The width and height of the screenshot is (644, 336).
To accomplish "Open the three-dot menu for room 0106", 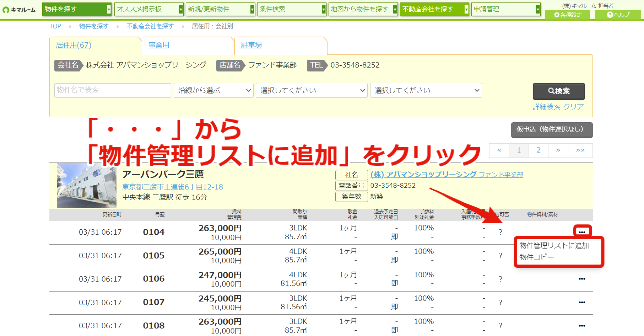I will [x=582, y=279].
